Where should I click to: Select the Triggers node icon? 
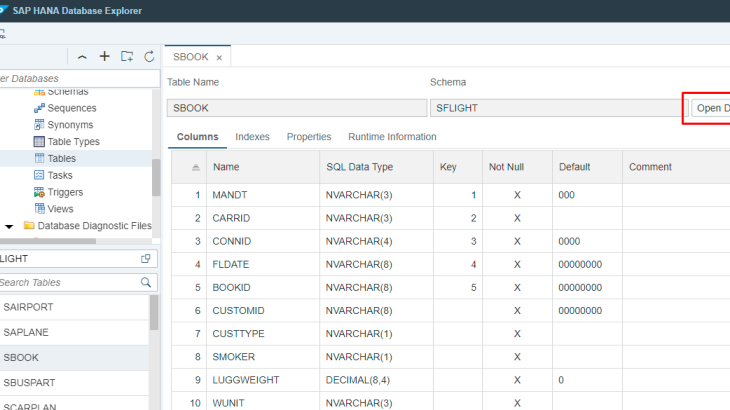pyautogui.click(x=39, y=192)
